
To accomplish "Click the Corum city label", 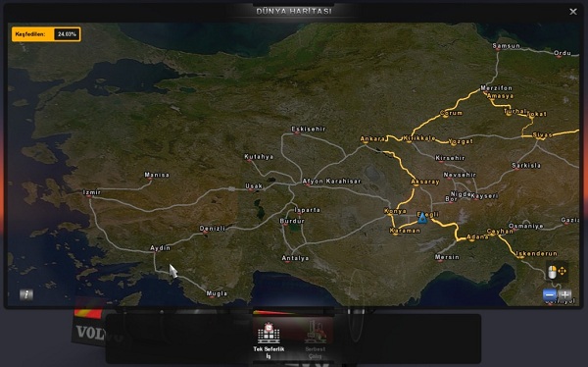I will click(x=451, y=113).
